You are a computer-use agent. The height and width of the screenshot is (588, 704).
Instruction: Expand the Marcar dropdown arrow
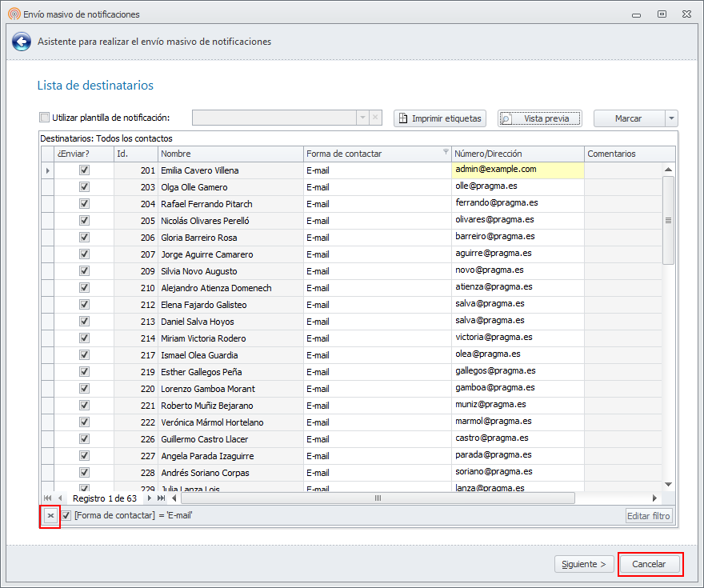click(670, 118)
